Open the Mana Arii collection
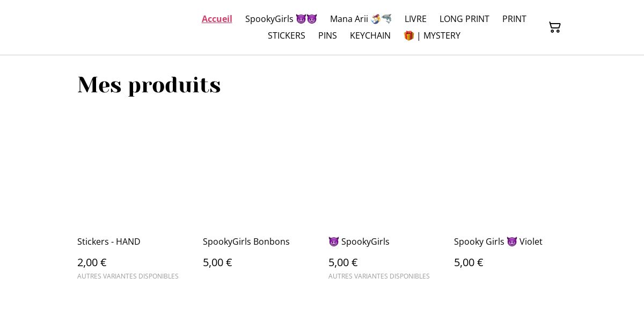 pyautogui.click(x=361, y=19)
